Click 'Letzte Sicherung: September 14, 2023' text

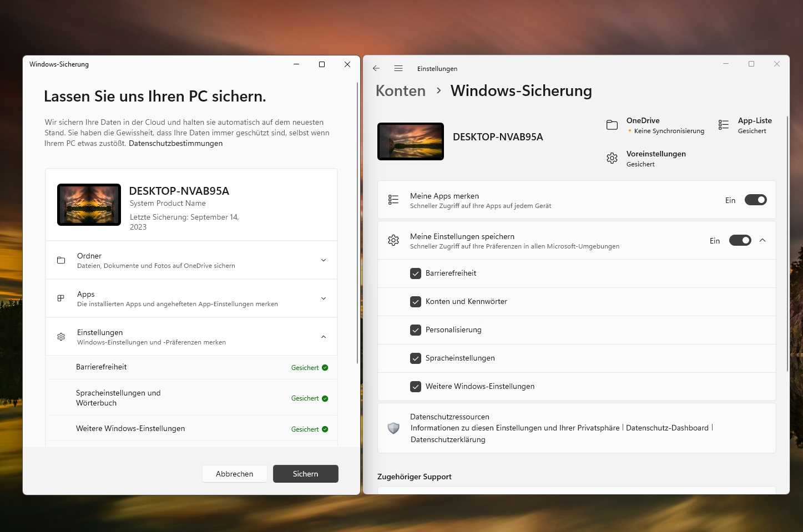pyautogui.click(x=184, y=222)
